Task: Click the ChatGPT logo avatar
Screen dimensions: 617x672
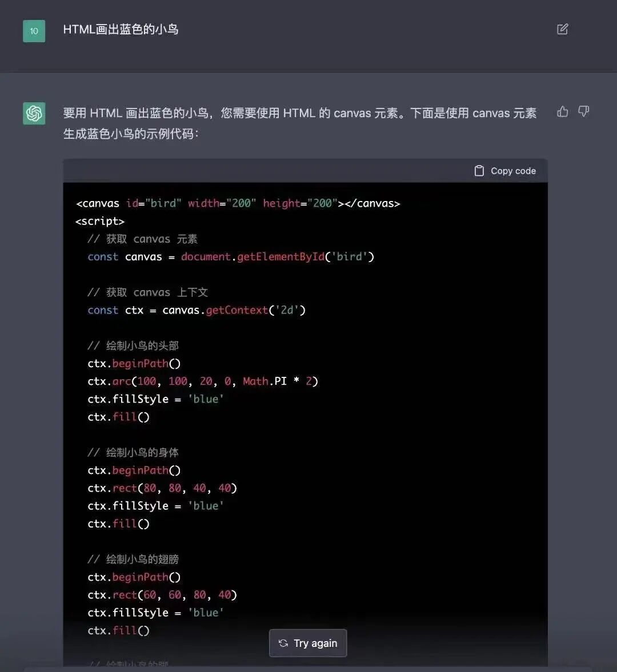Action: [34, 114]
